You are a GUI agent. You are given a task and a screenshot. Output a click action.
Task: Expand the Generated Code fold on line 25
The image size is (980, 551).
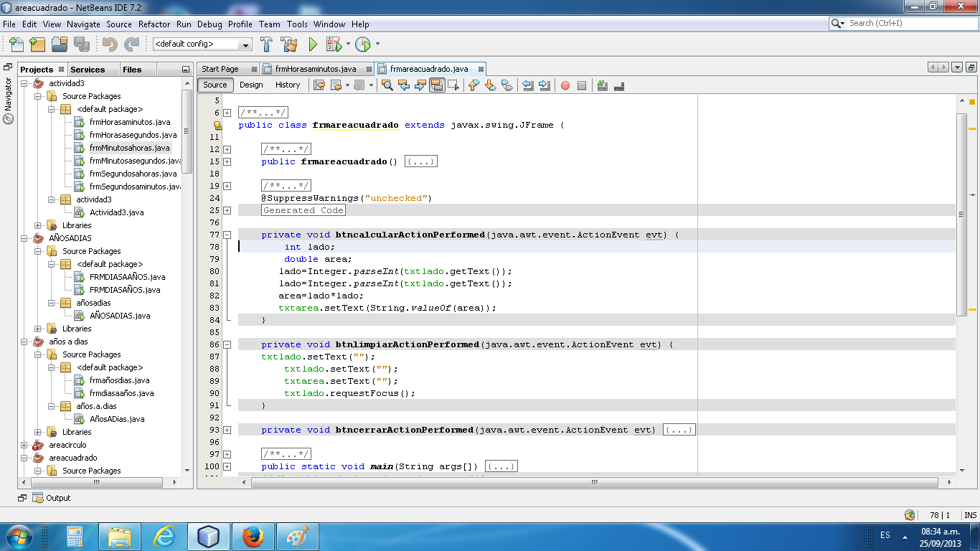tap(225, 210)
